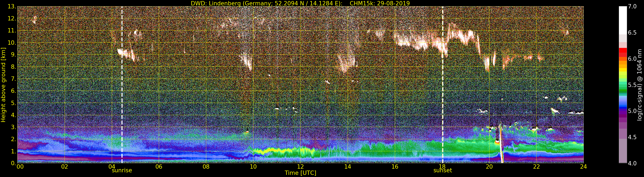This screenshot has height=177, width=644.
Task: Click the '13.' height axis tick label
Action: [x=12, y=6]
